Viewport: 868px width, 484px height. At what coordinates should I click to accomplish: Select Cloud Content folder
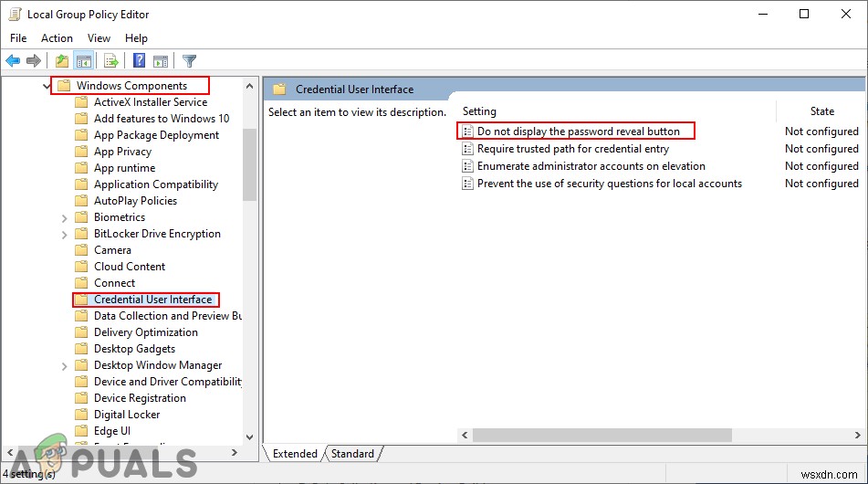pos(129,267)
